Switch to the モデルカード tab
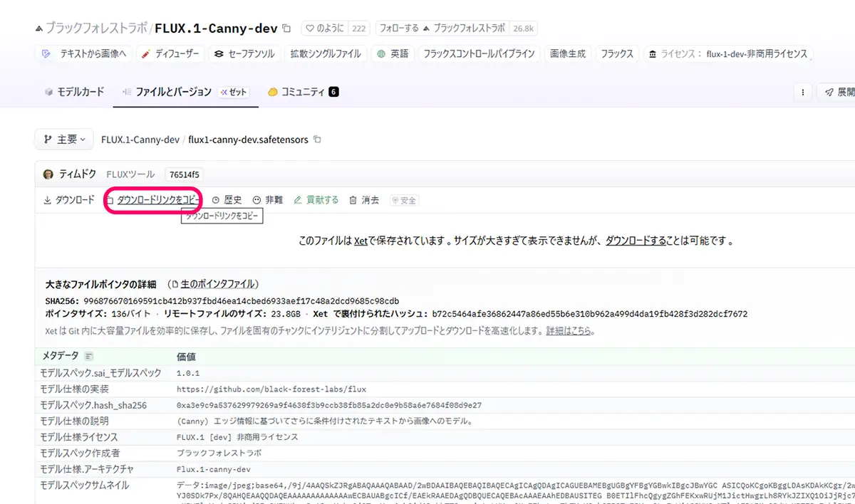855x504 pixels. (x=74, y=92)
